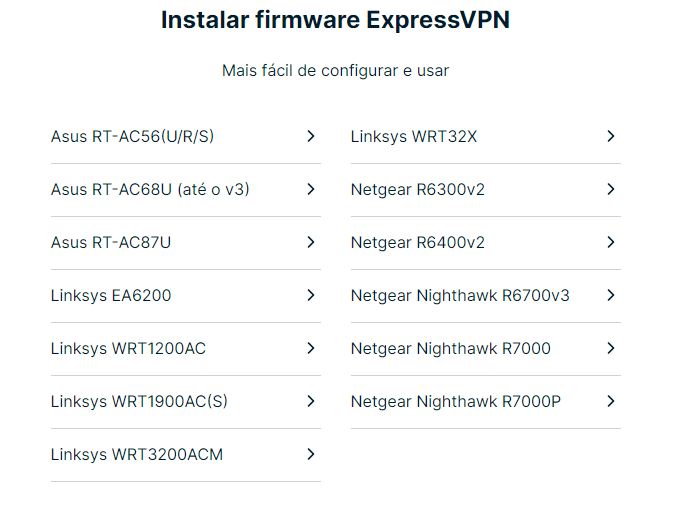
Task: Open the Netgear Nighthawk R7000 link
Action: (486, 349)
